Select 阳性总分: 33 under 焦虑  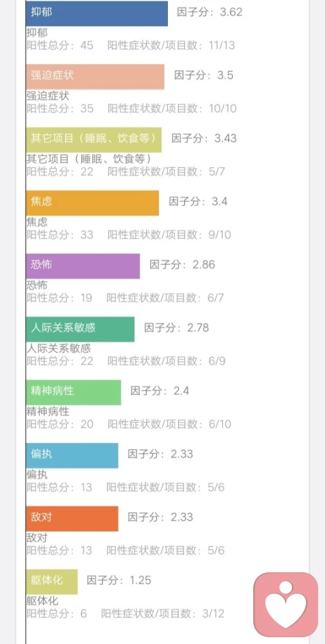point(60,235)
